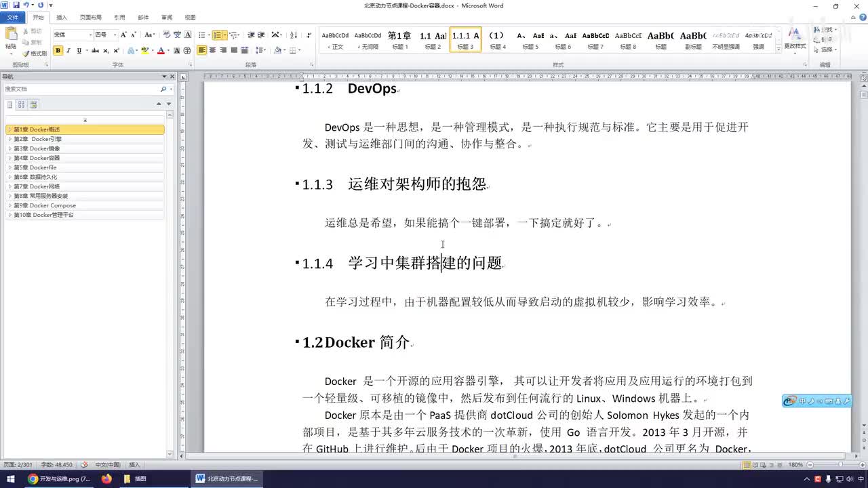Toggle the bulleted list formatting
The height and width of the screenshot is (488, 868).
click(x=201, y=35)
